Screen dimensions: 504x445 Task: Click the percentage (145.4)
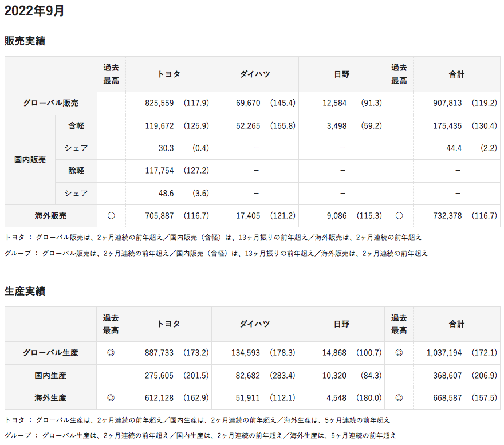[x=283, y=103]
